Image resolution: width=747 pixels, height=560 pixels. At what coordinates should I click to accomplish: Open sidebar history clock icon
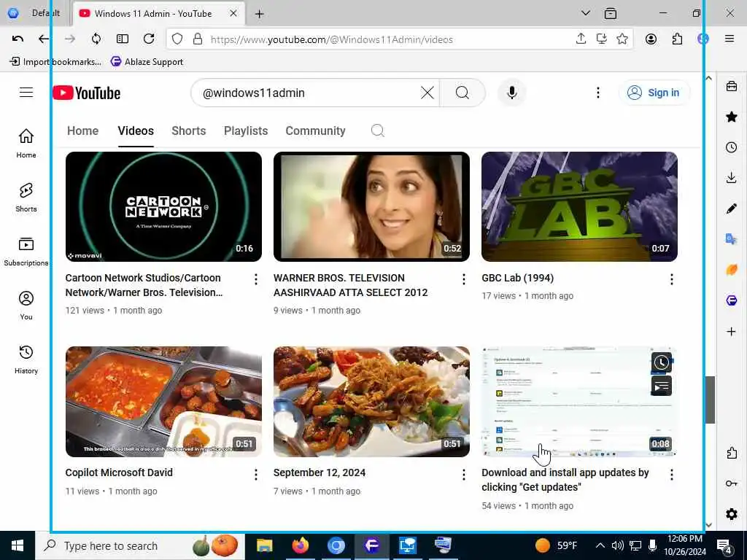click(731, 147)
